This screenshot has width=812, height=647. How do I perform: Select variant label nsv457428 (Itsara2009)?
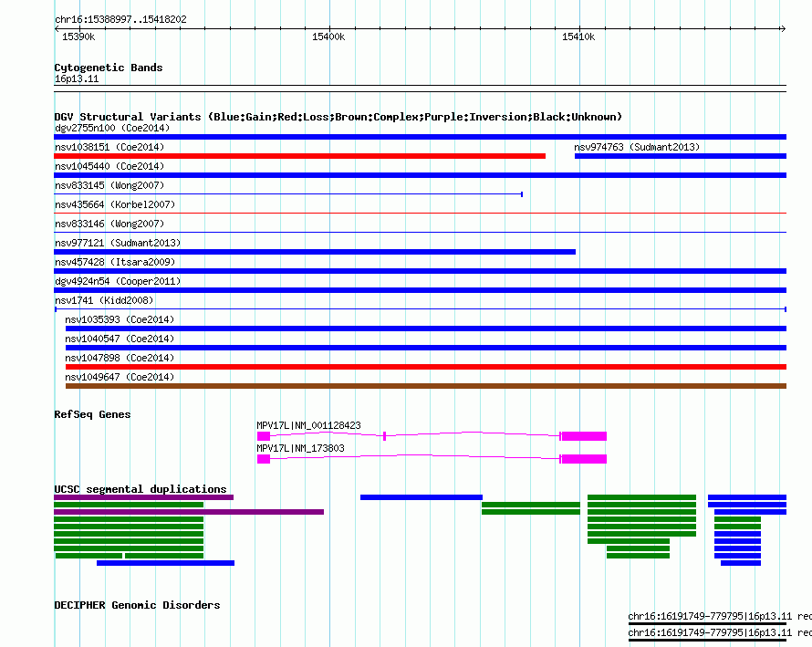(115, 262)
